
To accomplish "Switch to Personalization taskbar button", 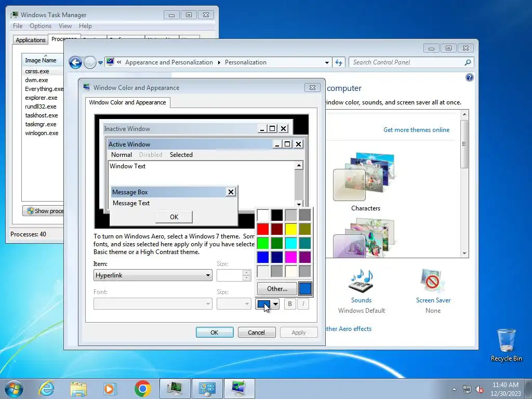I will click(x=240, y=389).
